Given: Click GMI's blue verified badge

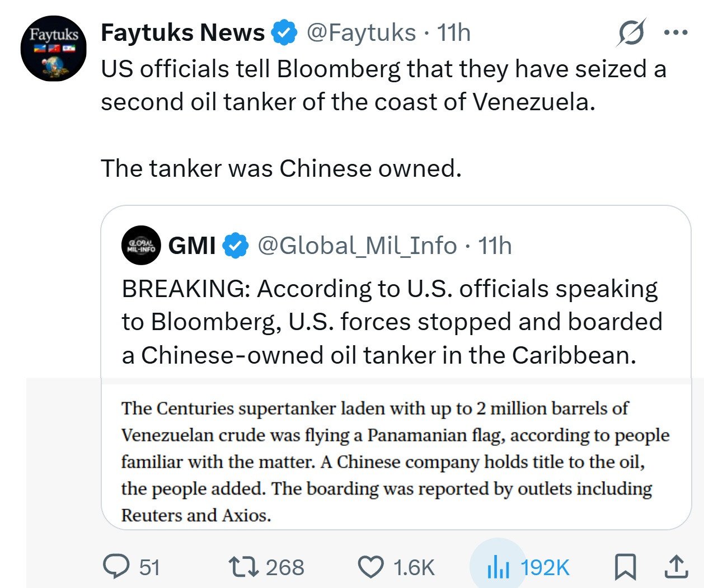Looking at the screenshot, I should (x=236, y=246).
